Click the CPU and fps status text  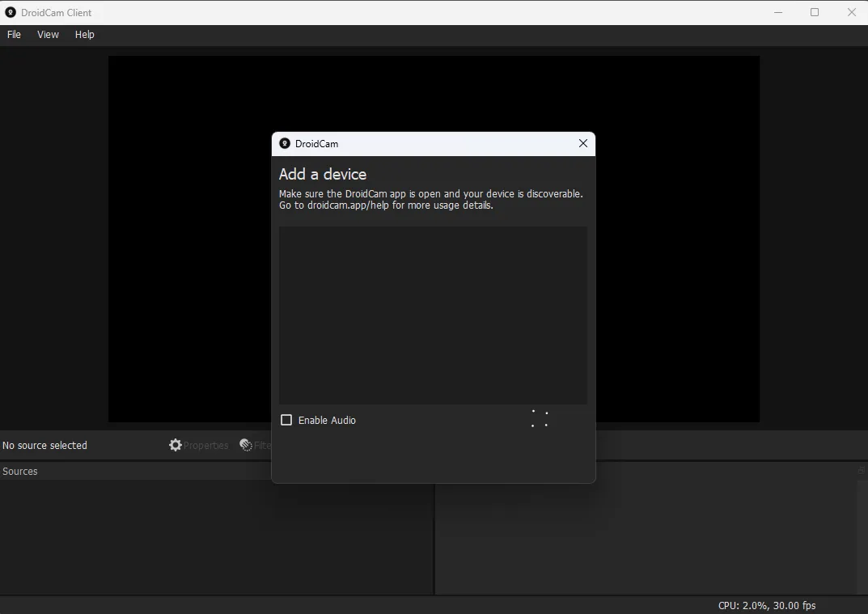tap(767, 606)
